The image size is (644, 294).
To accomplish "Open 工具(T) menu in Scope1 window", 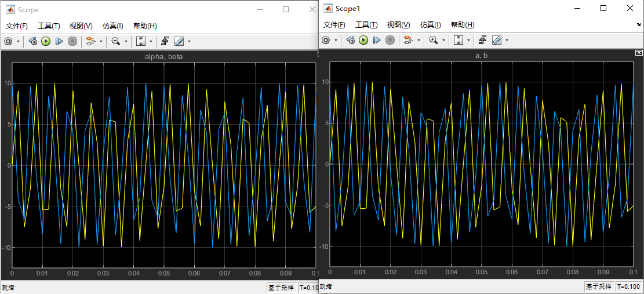I will coord(366,24).
